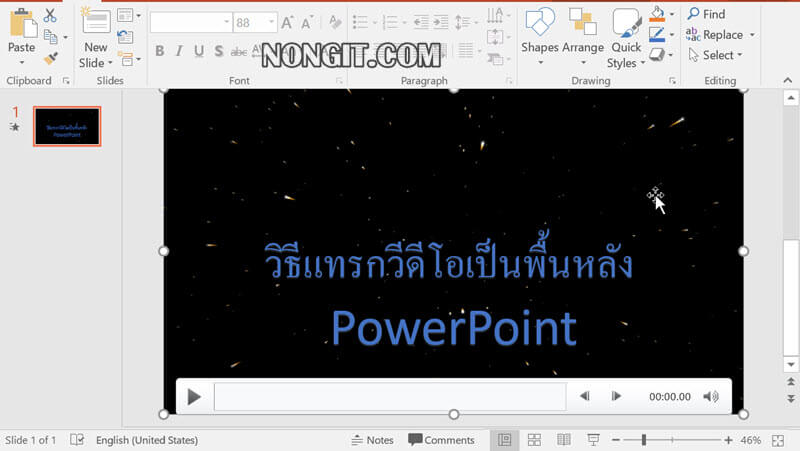Viewport: 800px width, 451px height.
Task: Switch to Reading view
Action: [x=564, y=440]
